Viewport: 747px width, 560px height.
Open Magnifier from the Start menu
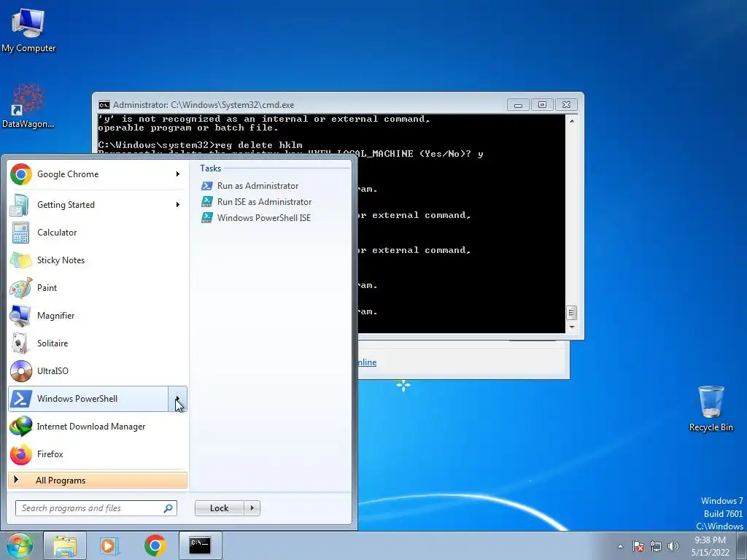coord(98,315)
